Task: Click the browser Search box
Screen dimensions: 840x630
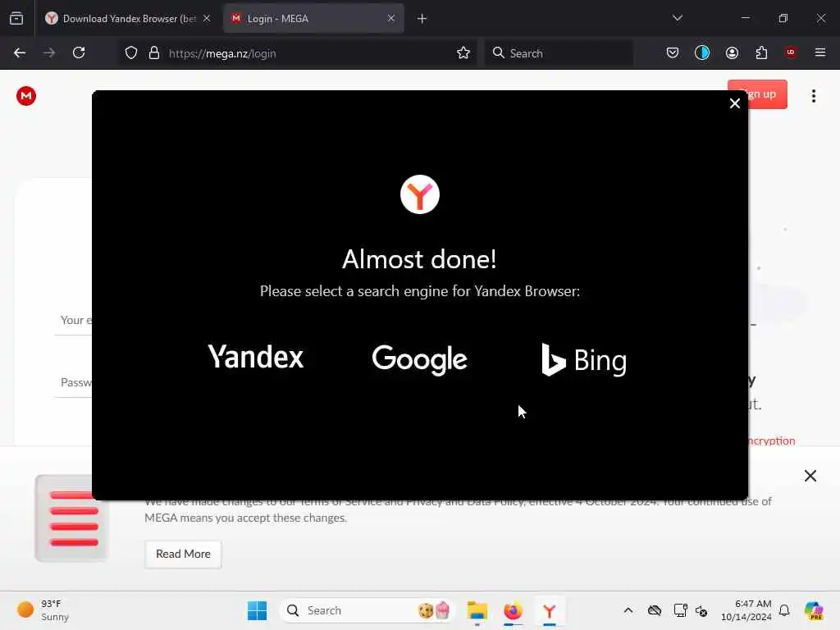Action: pyautogui.click(x=559, y=53)
